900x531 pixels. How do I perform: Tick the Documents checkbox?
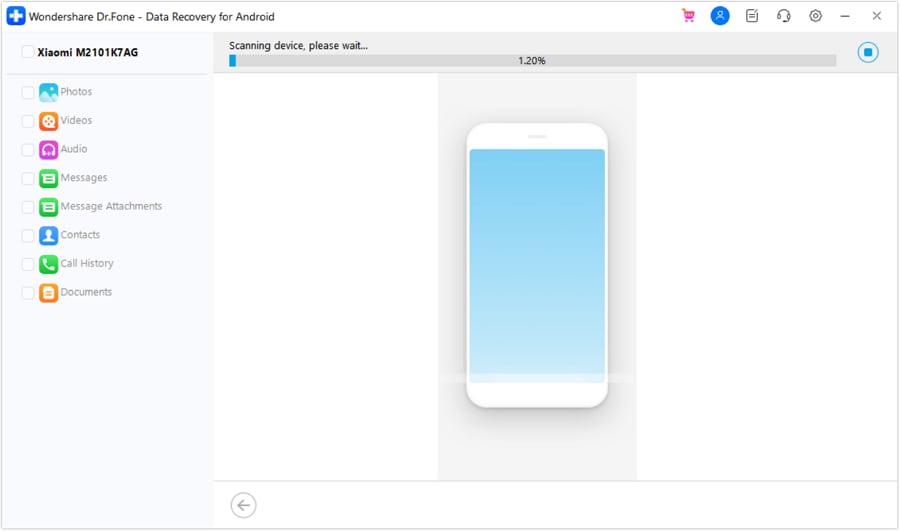pos(27,293)
